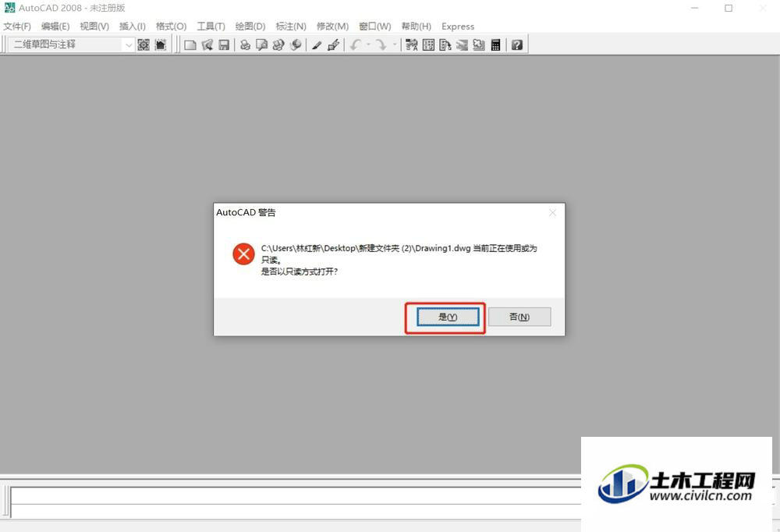Open the Sheet Set Manager icon

pyautogui.click(x=462, y=44)
